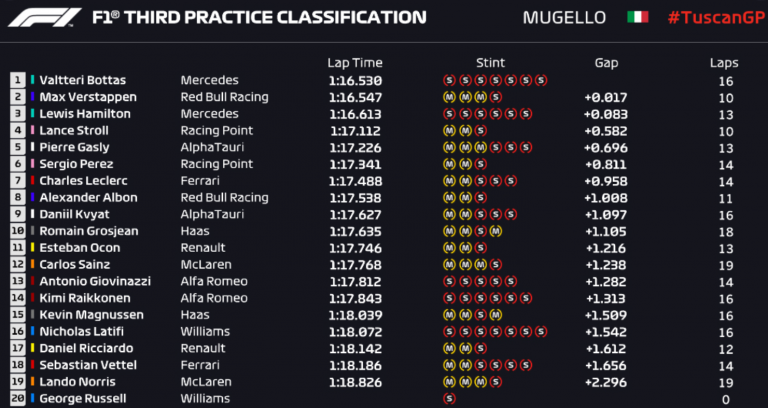Select the Gap column header
The image size is (768, 408).
point(605,60)
